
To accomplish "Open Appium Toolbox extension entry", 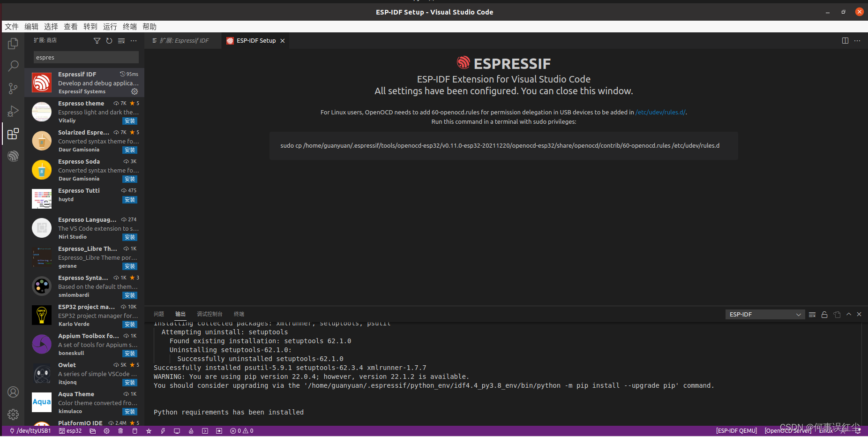I will point(84,344).
